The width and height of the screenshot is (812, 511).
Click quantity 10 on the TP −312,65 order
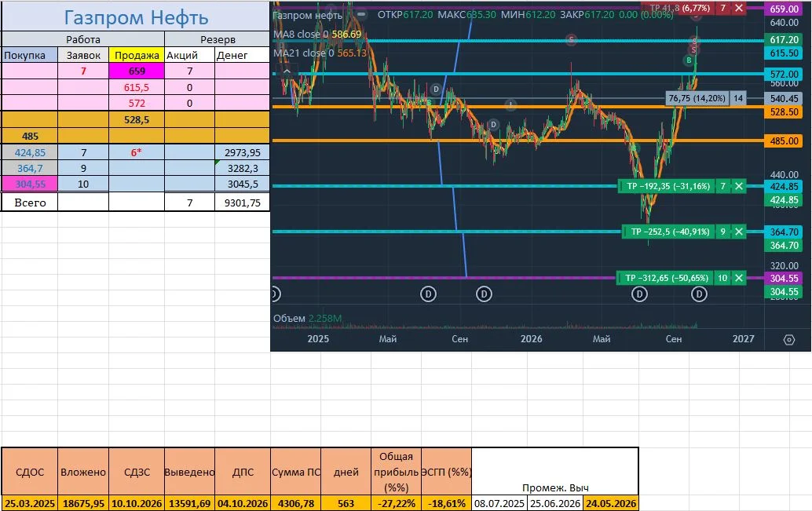click(x=723, y=278)
